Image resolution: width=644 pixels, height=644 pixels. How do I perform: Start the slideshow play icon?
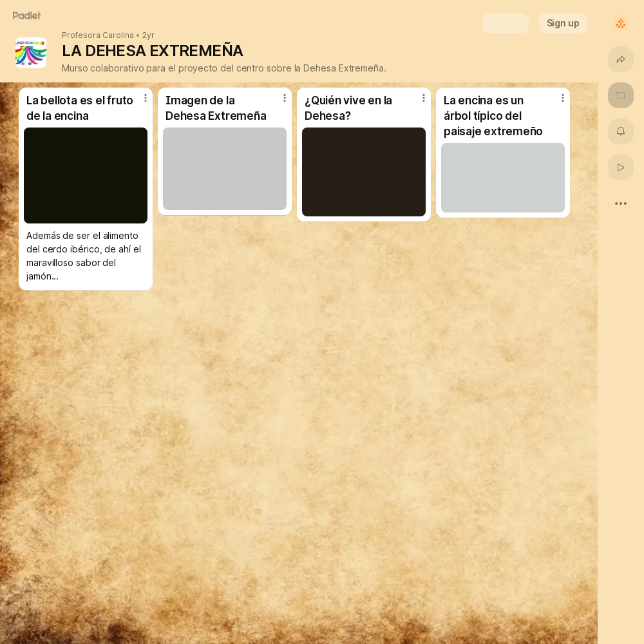[x=621, y=167]
